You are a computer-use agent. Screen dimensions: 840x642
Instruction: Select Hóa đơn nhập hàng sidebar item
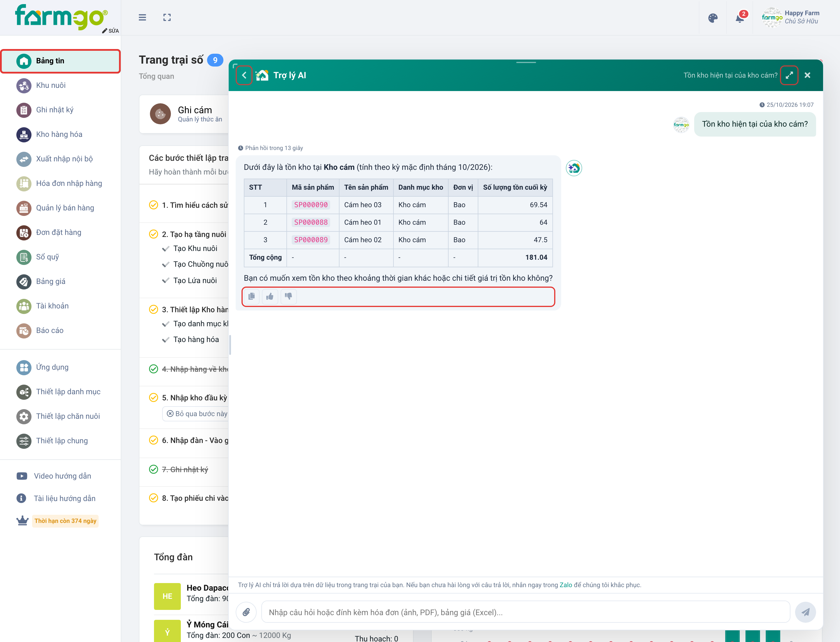[x=60, y=184]
